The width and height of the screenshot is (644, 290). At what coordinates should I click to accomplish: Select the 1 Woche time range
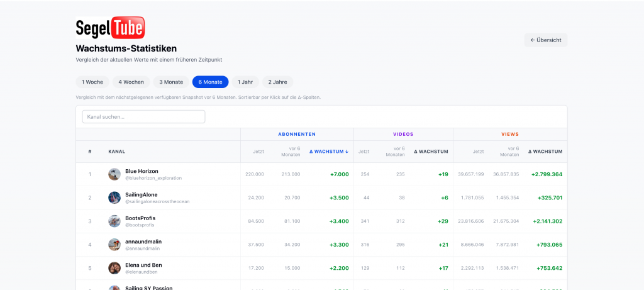coord(92,82)
